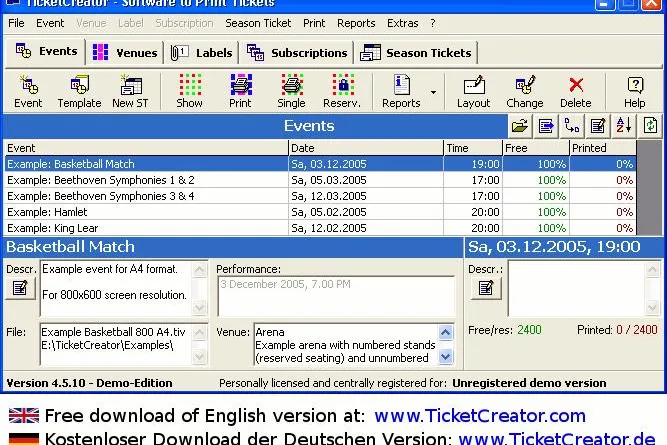Image resolution: width=667 pixels, height=445 pixels.
Task: Open the Season Ticket menu
Action: (258, 23)
